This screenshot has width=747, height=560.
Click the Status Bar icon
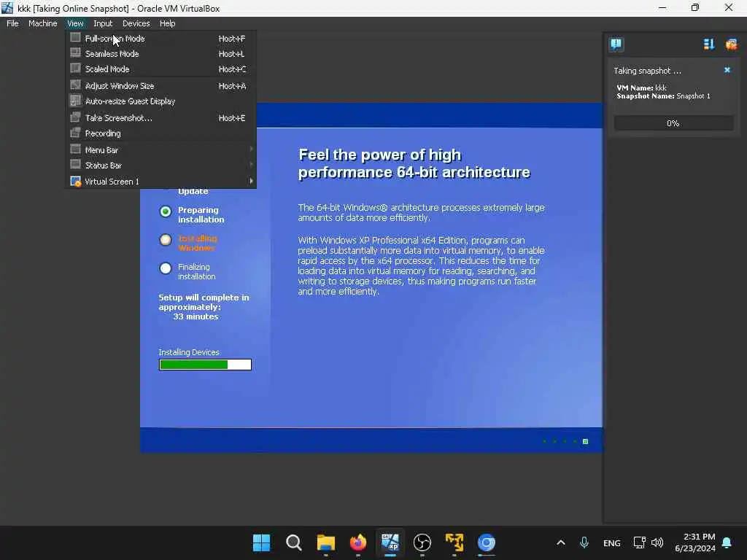coord(75,164)
